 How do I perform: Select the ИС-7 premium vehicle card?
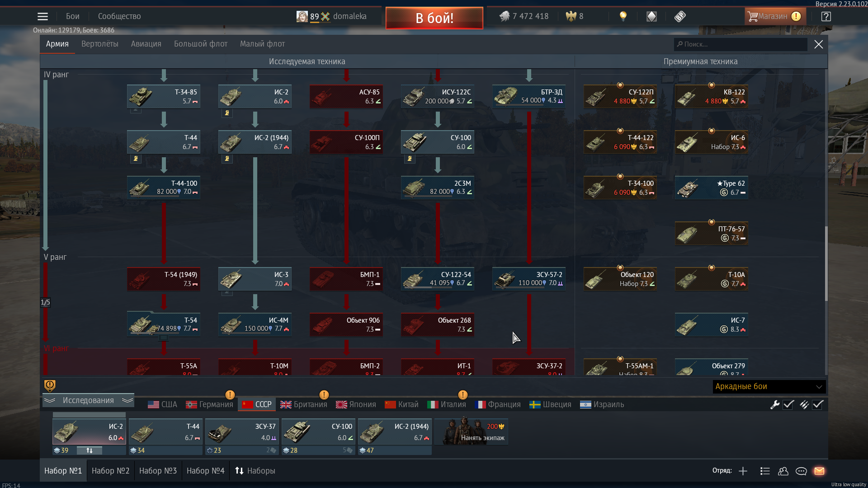click(x=711, y=324)
